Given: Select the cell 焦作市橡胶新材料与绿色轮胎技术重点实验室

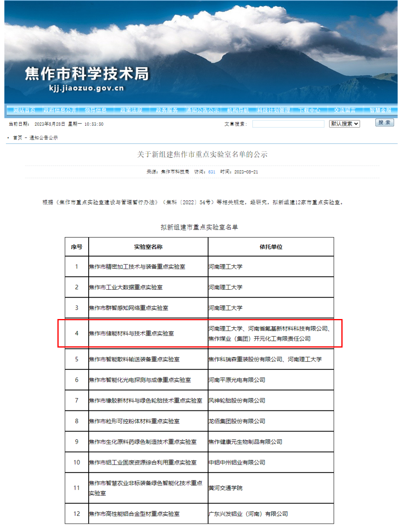Looking at the screenshot, I should 148,401.
